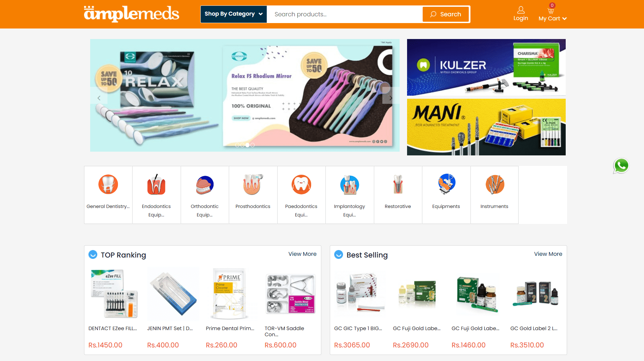Open the Login user icon
The width and height of the screenshot is (644, 361).
521,10
